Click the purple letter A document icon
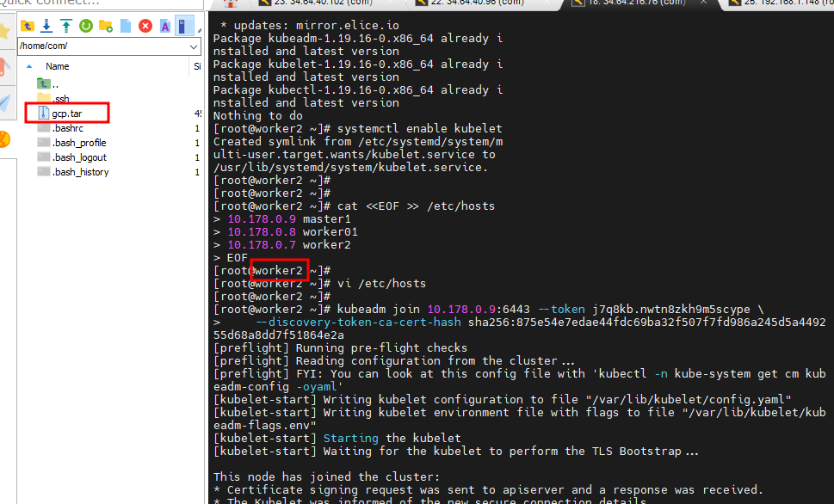Screen dimensions: 834x504 pos(165,26)
